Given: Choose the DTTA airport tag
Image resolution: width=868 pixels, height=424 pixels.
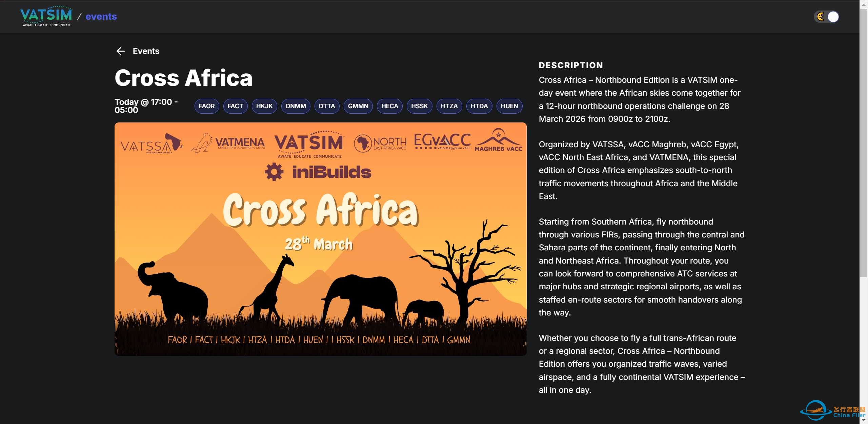Looking at the screenshot, I should click(326, 106).
